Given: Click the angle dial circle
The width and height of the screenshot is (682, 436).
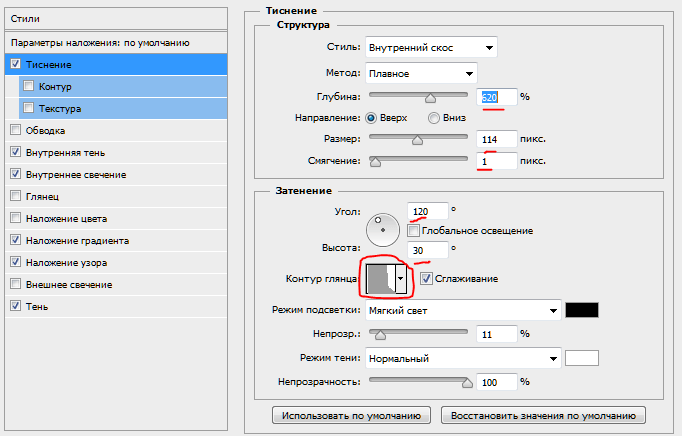Looking at the screenshot, I should [381, 231].
